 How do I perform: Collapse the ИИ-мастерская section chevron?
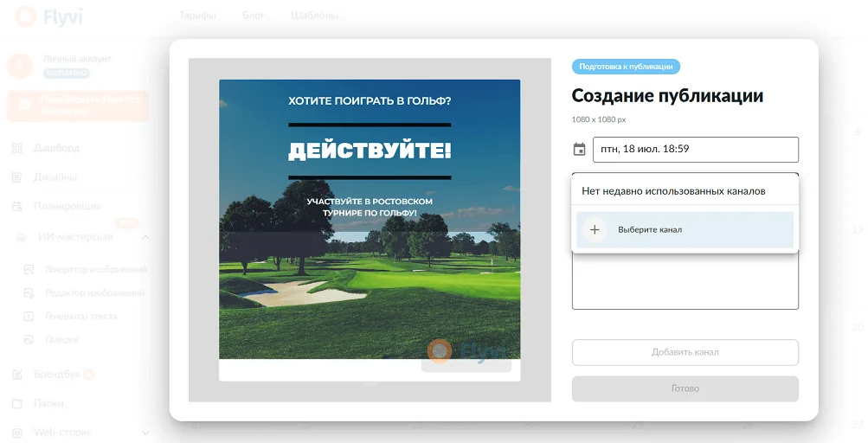point(145,237)
